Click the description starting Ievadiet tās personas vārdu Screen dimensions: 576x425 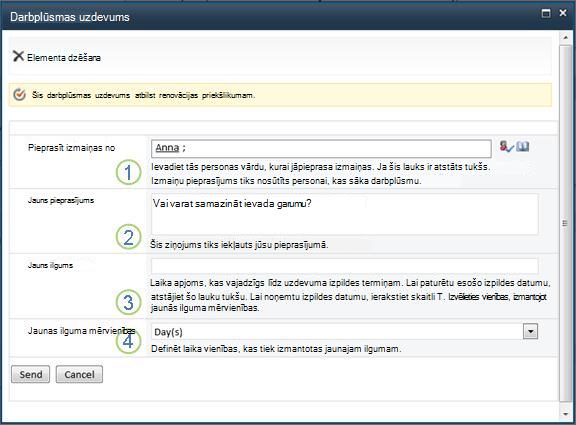[x=321, y=174]
